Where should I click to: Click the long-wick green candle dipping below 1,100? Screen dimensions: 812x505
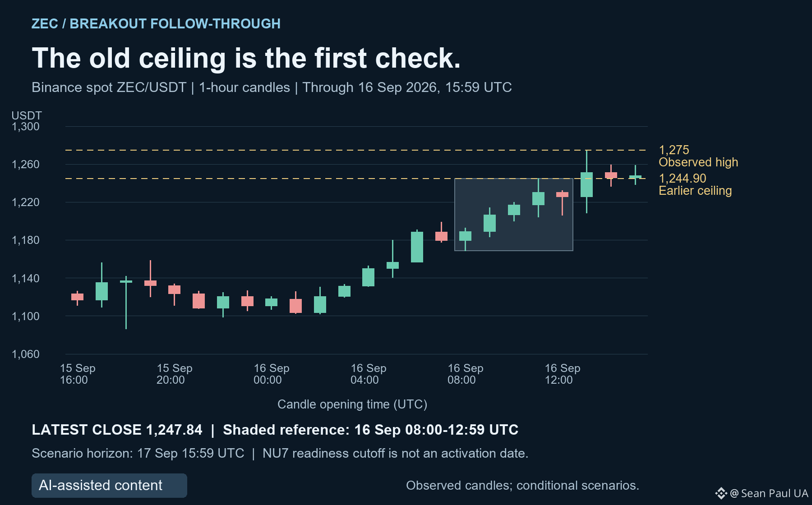tap(126, 302)
